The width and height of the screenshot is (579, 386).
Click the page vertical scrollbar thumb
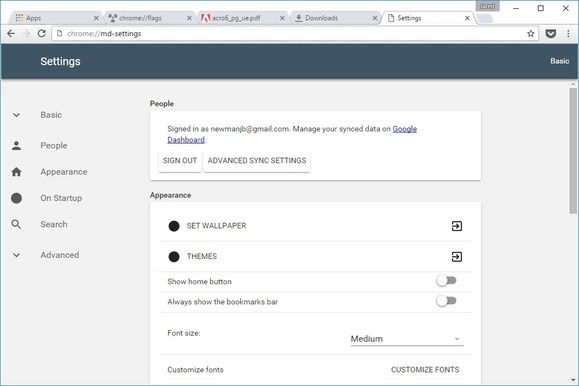(573, 150)
